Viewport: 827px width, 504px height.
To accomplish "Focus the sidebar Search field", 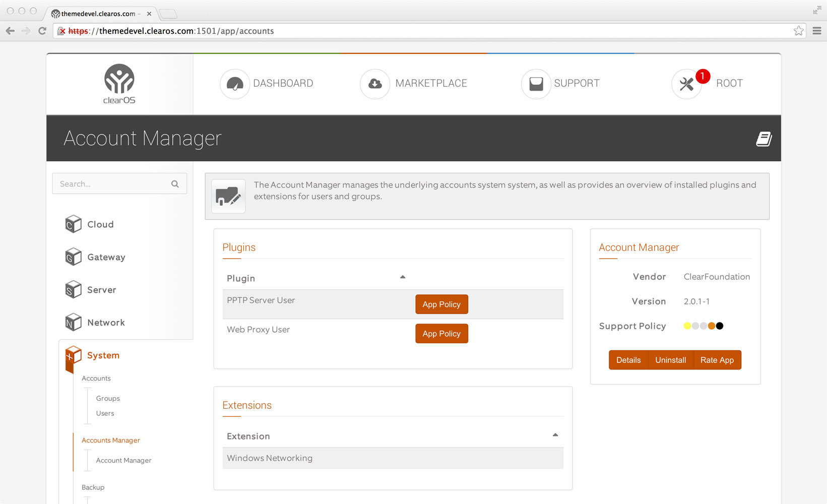I will (119, 184).
